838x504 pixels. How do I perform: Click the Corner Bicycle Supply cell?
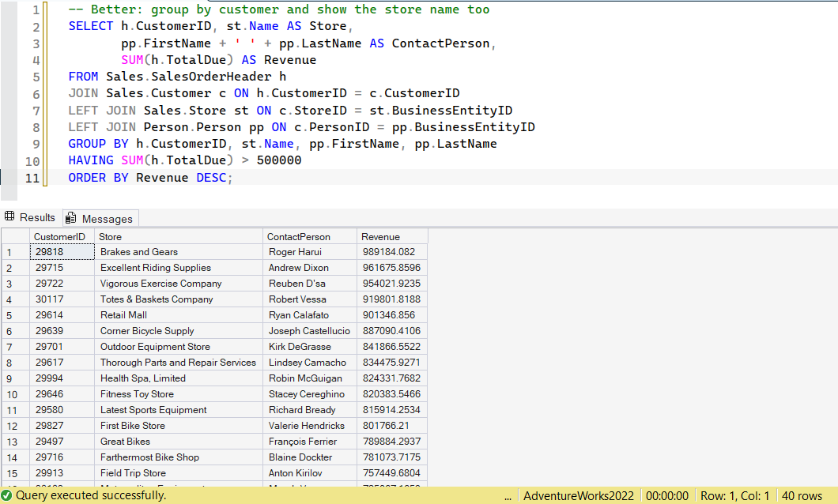click(179, 331)
